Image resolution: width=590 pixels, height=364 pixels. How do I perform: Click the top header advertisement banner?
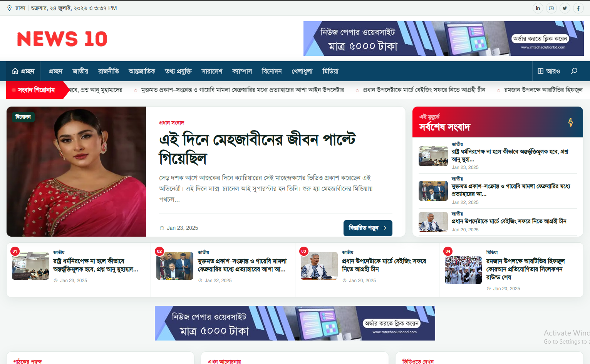[444, 38]
